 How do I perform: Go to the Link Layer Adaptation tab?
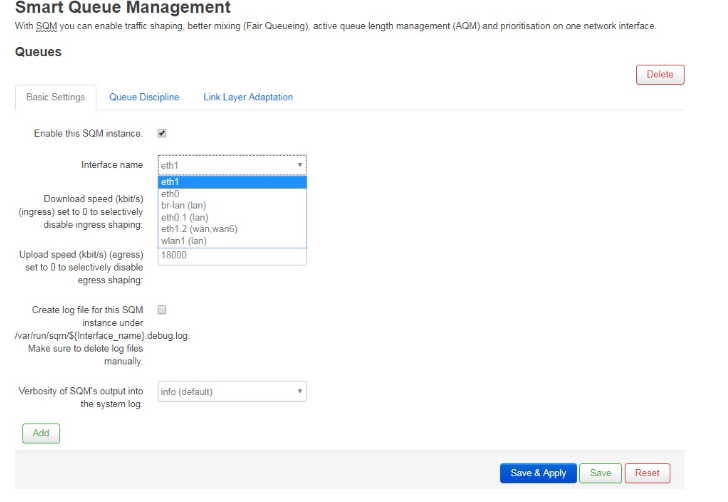click(x=248, y=97)
